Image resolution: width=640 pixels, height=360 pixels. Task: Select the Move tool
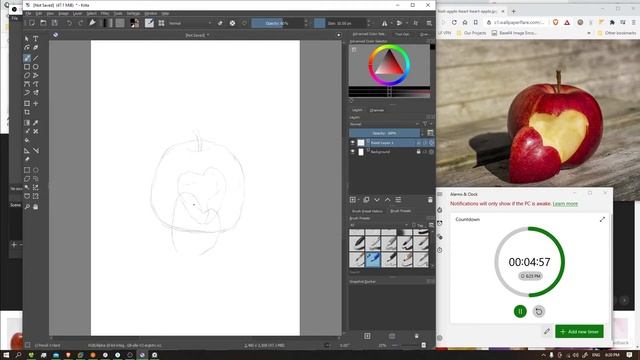[x=36, y=103]
